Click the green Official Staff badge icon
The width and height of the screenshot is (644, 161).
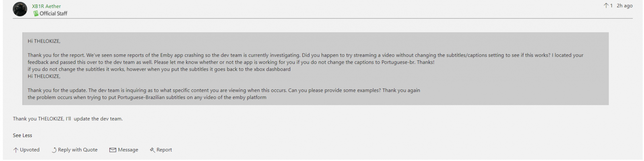36,13
